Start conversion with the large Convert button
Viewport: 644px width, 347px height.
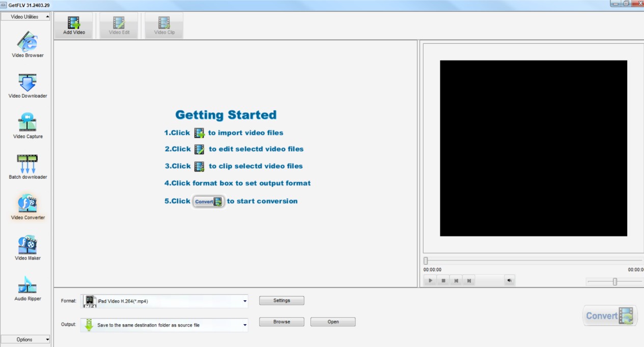(610, 316)
